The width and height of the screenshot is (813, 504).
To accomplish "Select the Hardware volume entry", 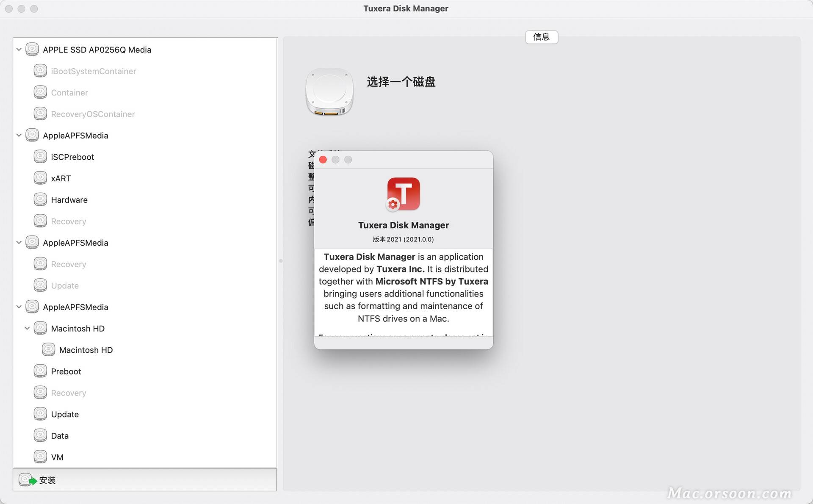I will tap(69, 200).
